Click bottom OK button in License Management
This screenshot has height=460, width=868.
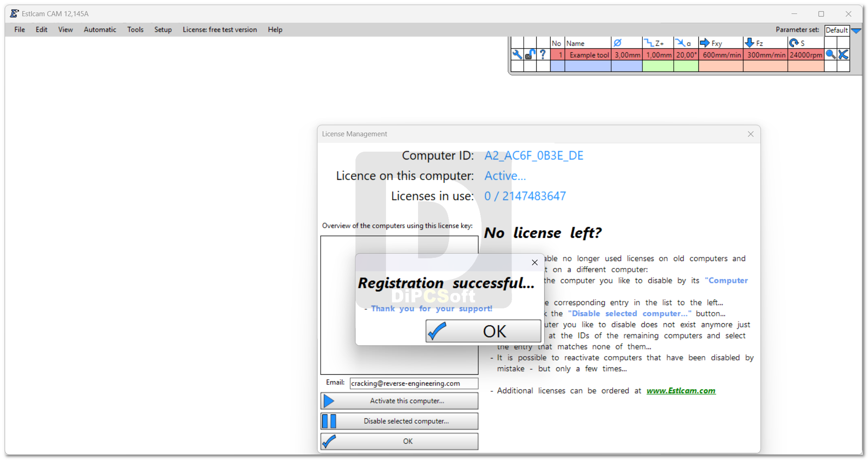(x=399, y=441)
